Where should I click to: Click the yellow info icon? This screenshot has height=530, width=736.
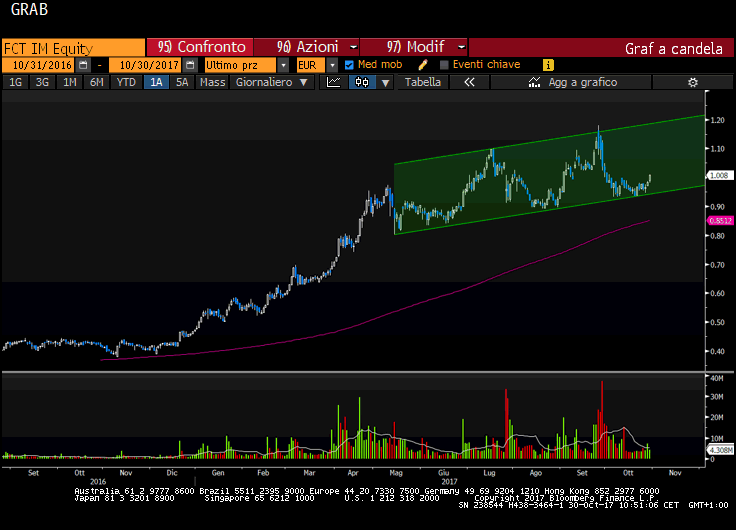point(548,65)
